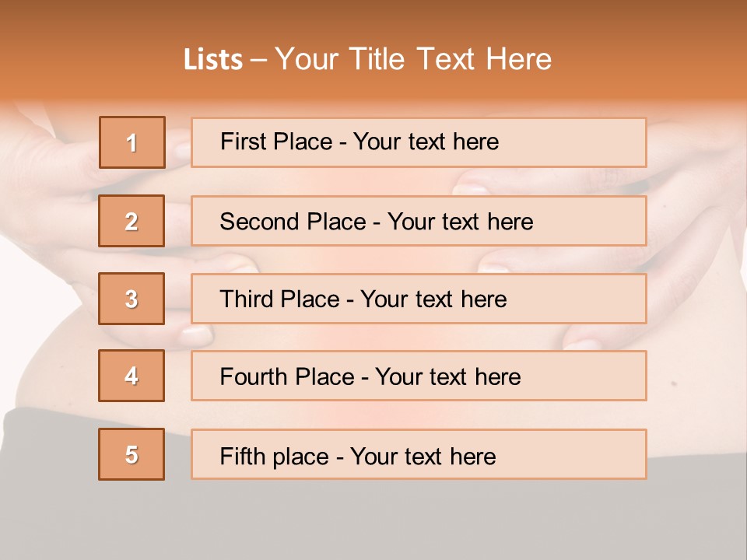Click the number 3 square
The height and width of the screenshot is (560, 747).
(132, 299)
